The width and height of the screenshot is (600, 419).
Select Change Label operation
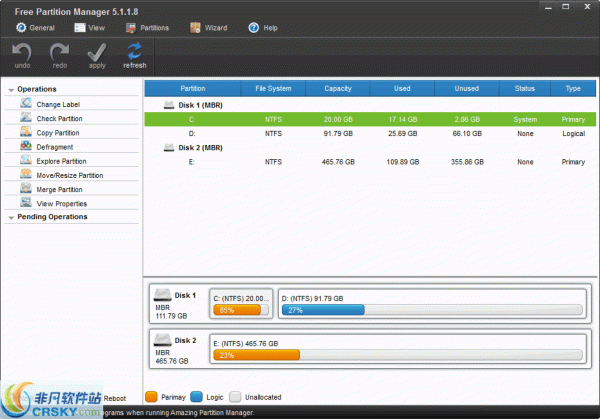pyautogui.click(x=57, y=104)
